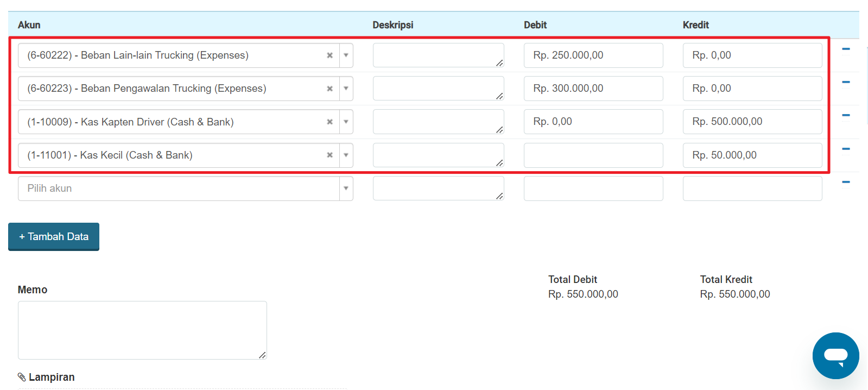This screenshot has width=868, height=390.
Task: Remove the Beban Lain-lain Trucking row
Action: coord(845,49)
